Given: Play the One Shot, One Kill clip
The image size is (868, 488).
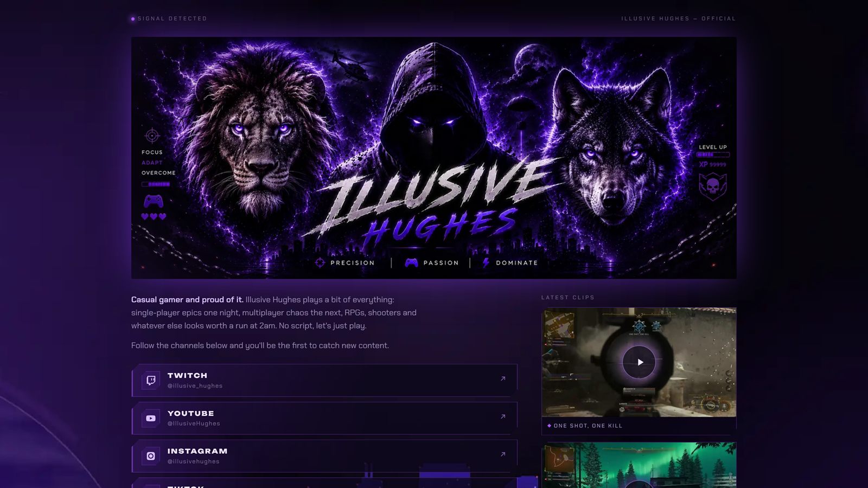Looking at the screenshot, I should [x=639, y=362].
